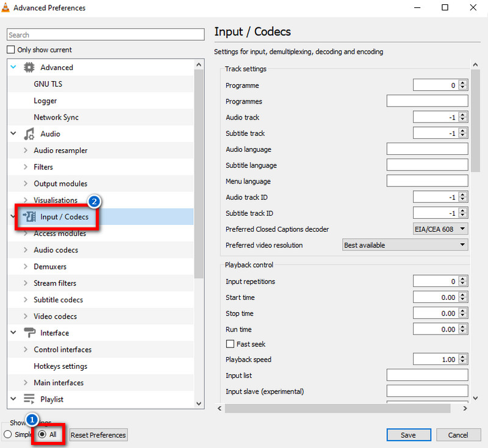This screenshot has height=448, width=488.
Task: Click the settings panel horizontal scrollbar
Action: pyautogui.click(x=338, y=408)
